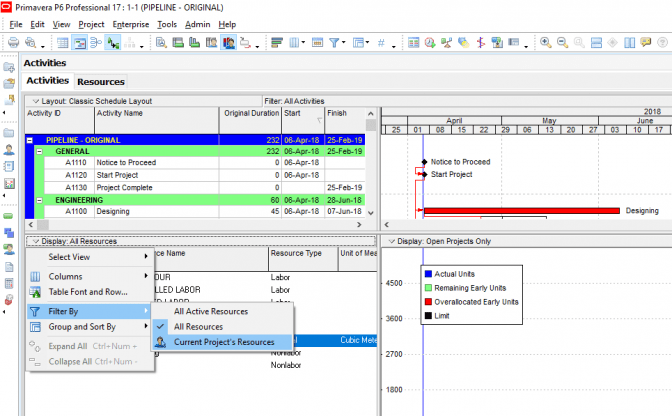The image size is (672, 416).
Task: Click the Print icon in toolbar
Action: pos(13,43)
